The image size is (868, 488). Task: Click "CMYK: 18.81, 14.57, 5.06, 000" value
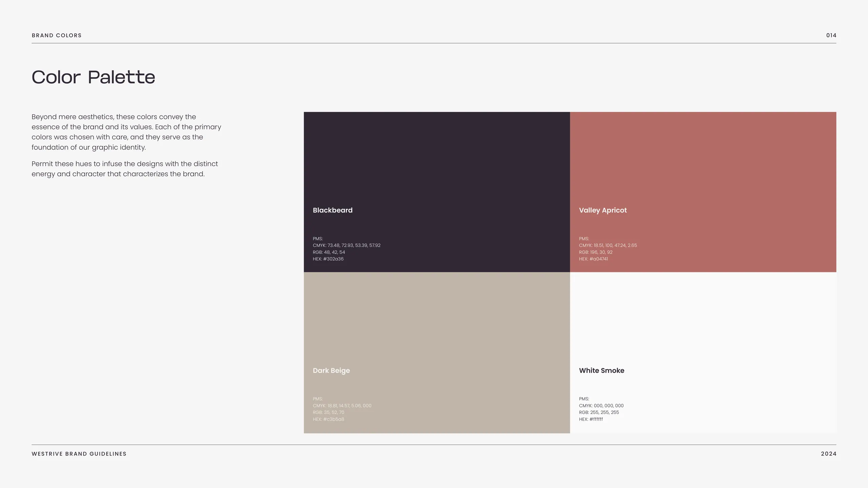pos(342,406)
